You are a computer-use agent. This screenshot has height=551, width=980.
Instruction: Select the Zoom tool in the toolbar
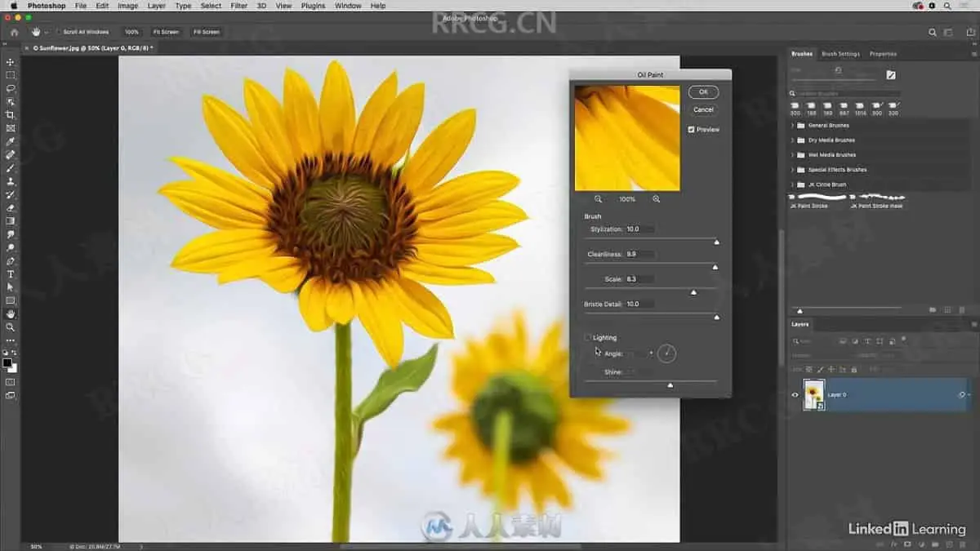[x=10, y=327]
